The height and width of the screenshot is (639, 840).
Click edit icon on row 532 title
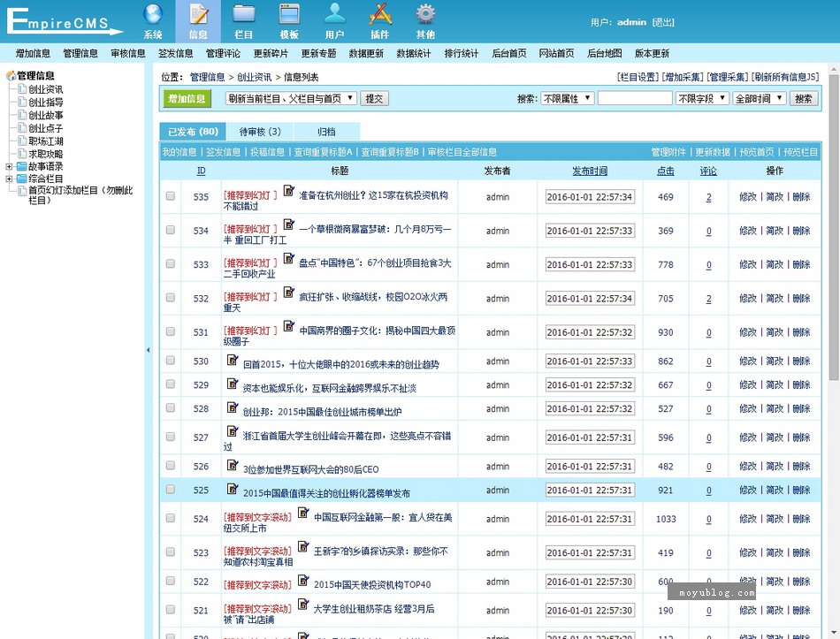pyautogui.click(x=289, y=293)
